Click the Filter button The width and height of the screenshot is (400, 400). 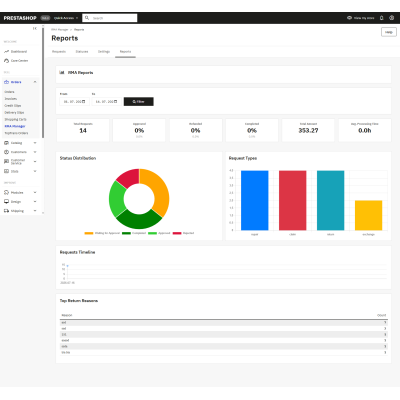tap(139, 102)
